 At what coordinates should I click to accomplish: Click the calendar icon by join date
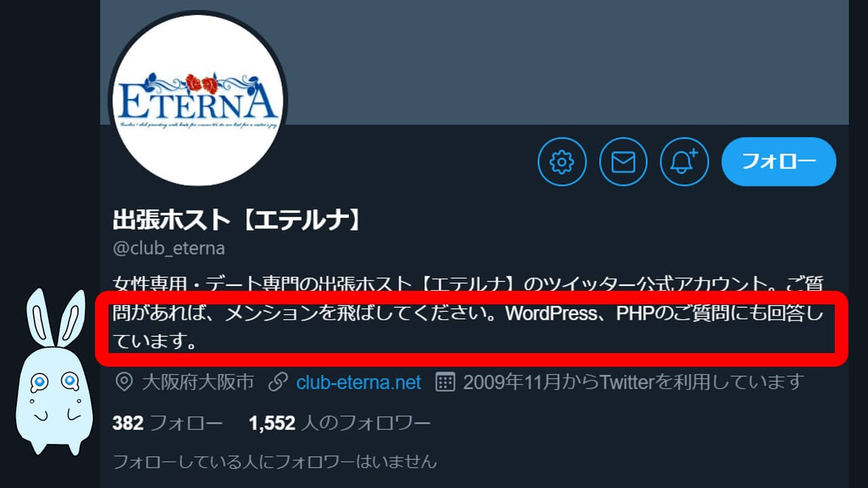(444, 382)
